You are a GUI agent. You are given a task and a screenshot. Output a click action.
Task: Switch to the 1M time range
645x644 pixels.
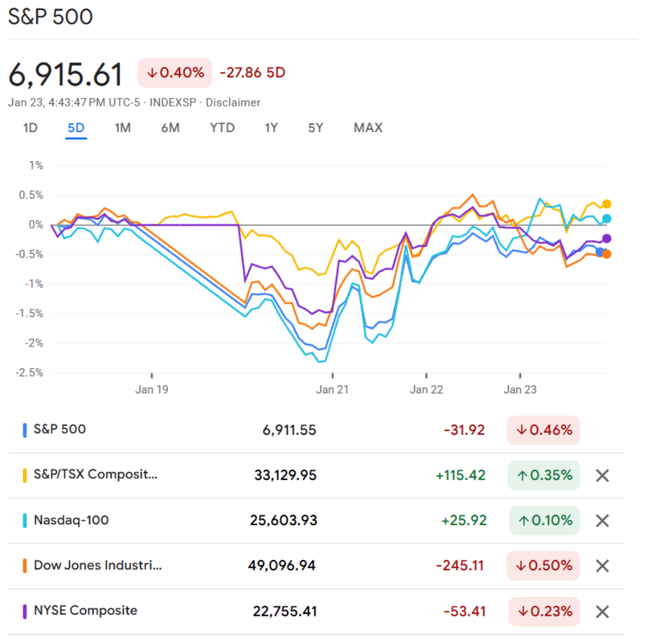[x=123, y=128]
